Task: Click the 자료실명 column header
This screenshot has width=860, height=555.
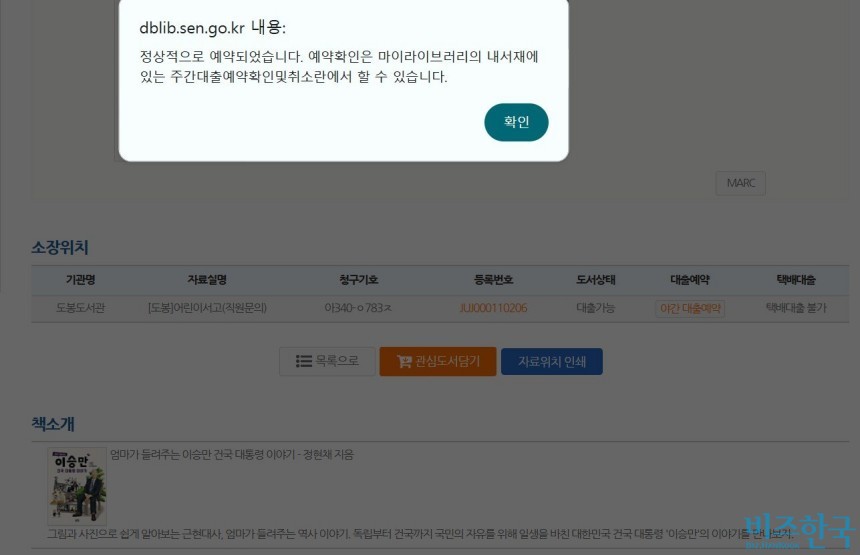Action: [207, 280]
